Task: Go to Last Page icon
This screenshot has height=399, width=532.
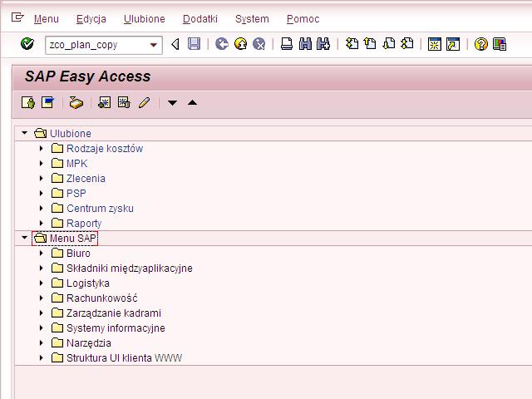Action: tap(407, 44)
